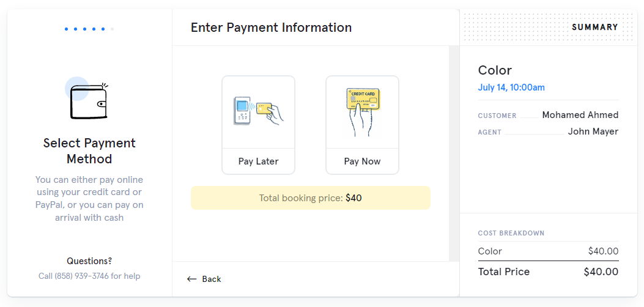
Task: Click the payment panel vertical scrollbar
Action: (x=454, y=153)
